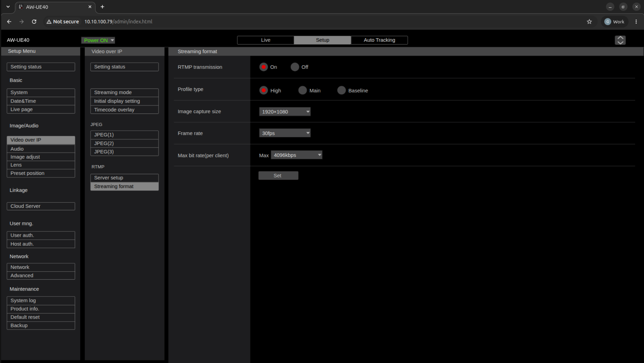The width and height of the screenshot is (644, 363).
Task: Open a new browser tab
Action: coord(102,7)
